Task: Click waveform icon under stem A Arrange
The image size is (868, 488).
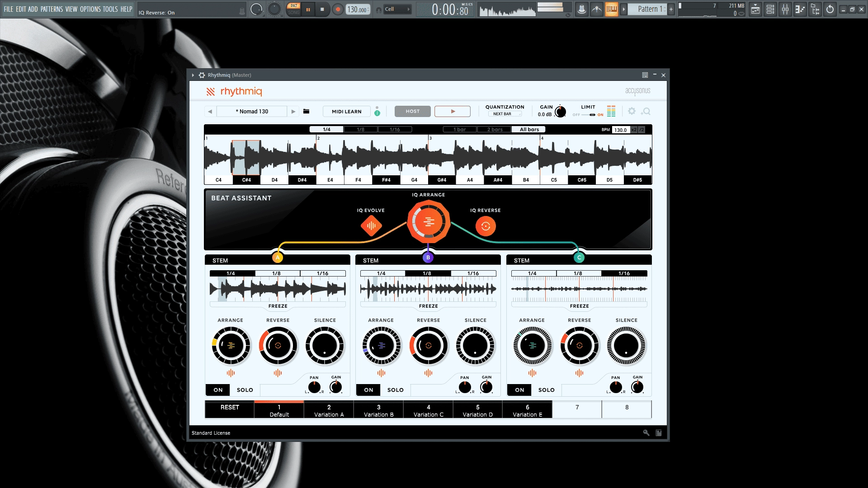Action: [x=231, y=373]
